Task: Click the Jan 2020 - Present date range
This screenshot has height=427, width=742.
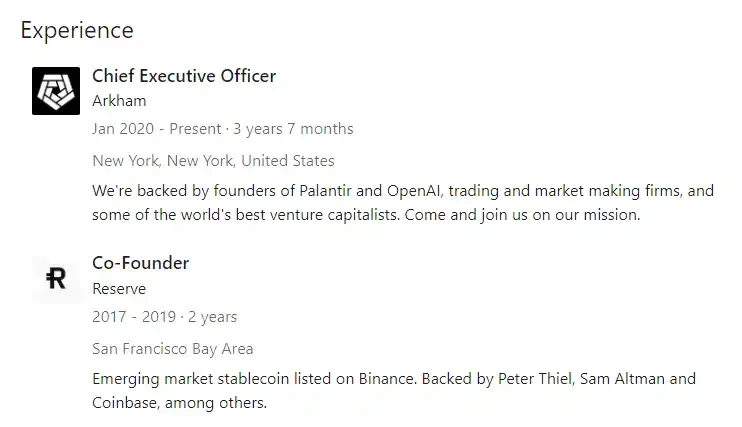Action: 157,129
